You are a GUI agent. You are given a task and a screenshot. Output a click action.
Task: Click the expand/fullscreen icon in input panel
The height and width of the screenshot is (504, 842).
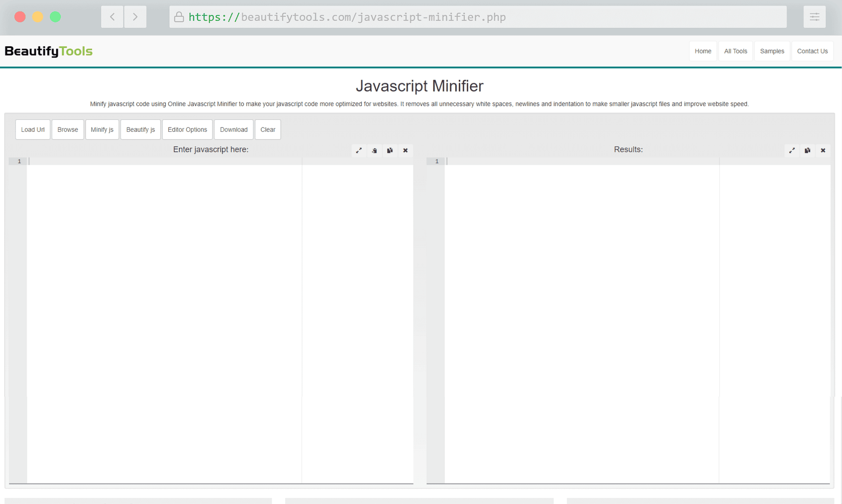point(358,151)
